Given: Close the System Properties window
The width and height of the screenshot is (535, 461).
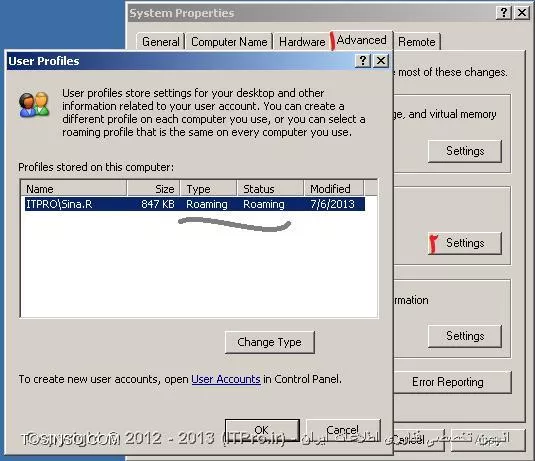Looking at the screenshot, I should point(522,13).
